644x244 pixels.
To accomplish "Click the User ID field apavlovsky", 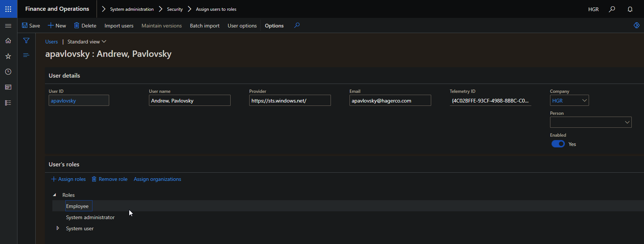I will [x=79, y=100].
